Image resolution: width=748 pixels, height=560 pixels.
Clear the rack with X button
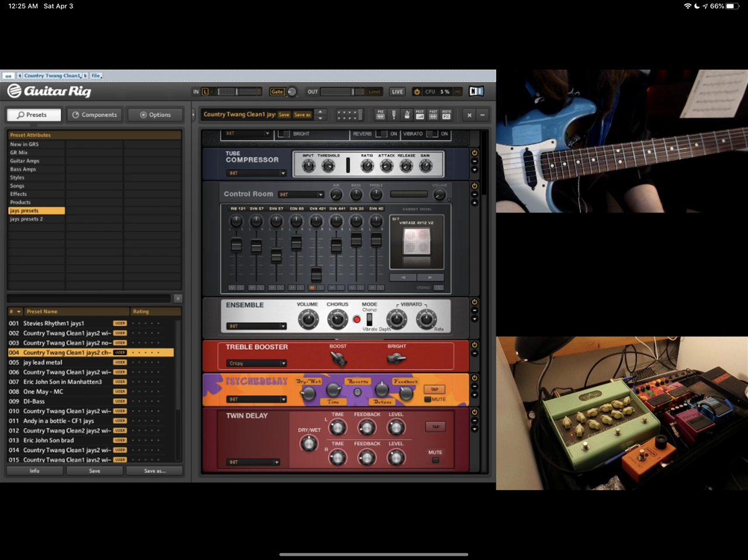(x=469, y=115)
